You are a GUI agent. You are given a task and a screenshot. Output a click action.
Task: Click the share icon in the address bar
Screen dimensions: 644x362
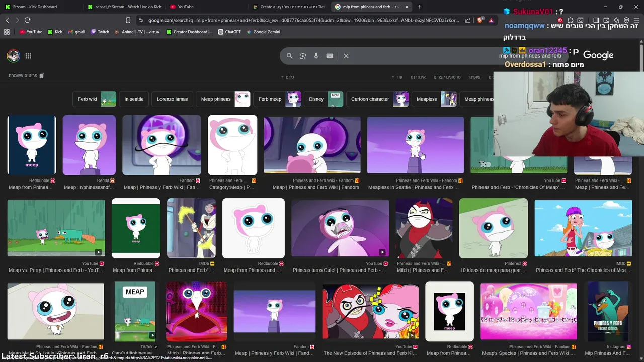(468, 20)
